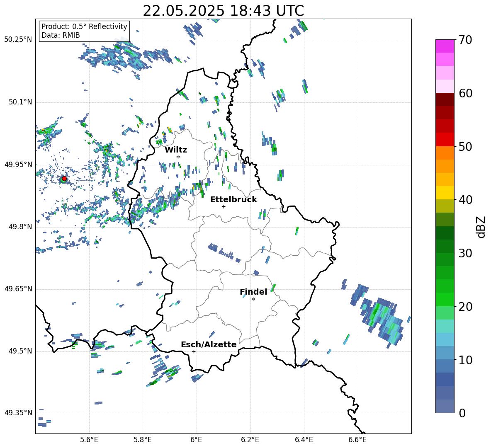The width and height of the screenshot is (491, 448).
Task: Click the Findel label on the map
Action: tap(253, 292)
